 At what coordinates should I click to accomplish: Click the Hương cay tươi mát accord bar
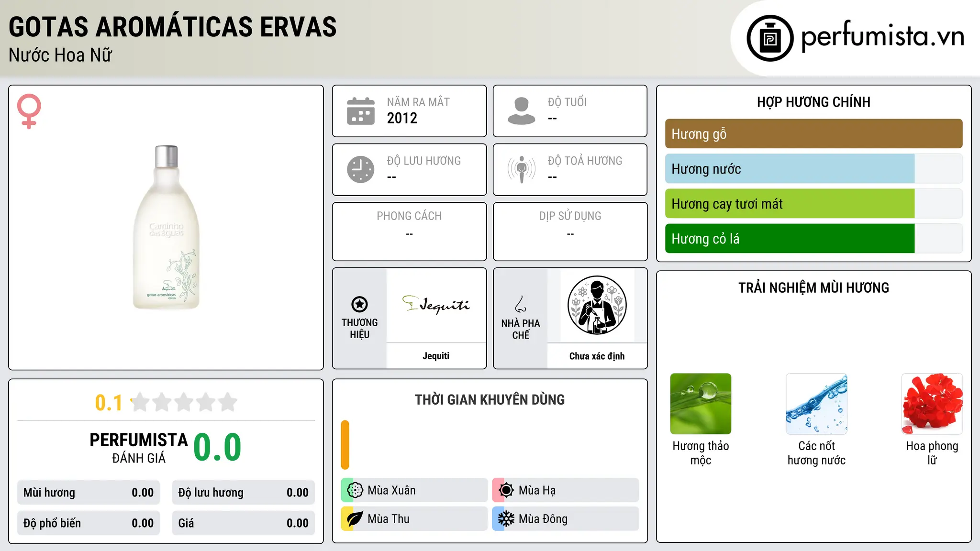[813, 203]
